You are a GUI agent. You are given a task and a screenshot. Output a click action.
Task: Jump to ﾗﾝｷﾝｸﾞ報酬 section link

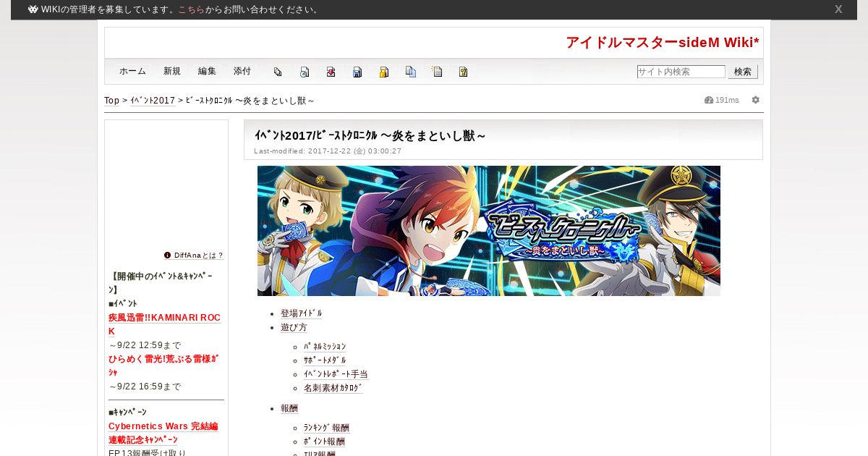[x=326, y=428]
